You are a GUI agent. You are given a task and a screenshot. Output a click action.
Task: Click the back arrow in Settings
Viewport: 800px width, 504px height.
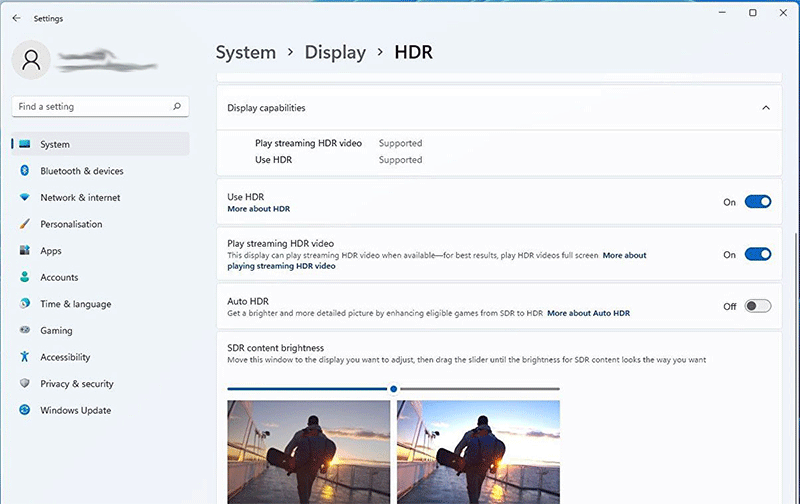coord(16,18)
